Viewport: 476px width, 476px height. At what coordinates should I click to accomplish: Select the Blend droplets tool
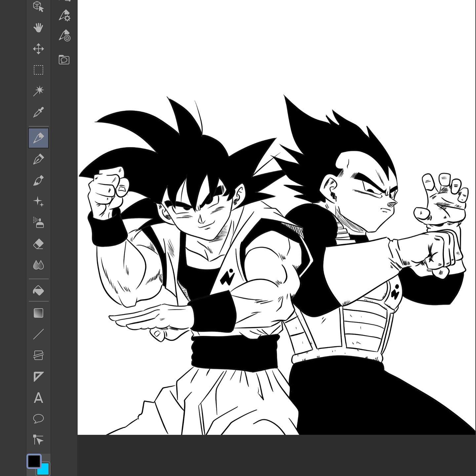(38, 265)
